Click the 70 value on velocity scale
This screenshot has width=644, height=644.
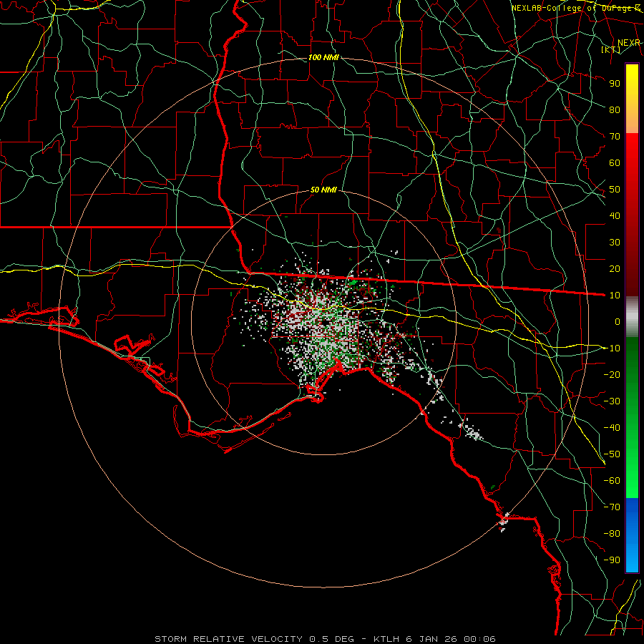click(615, 137)
